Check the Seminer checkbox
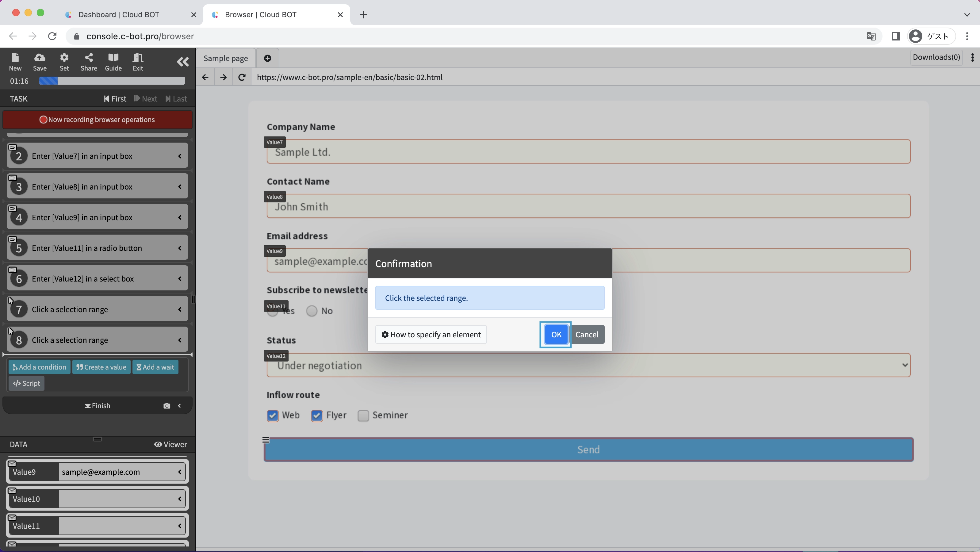Image resolution: width=980 pixels, height=552 pixels. [x=363, y=416]
